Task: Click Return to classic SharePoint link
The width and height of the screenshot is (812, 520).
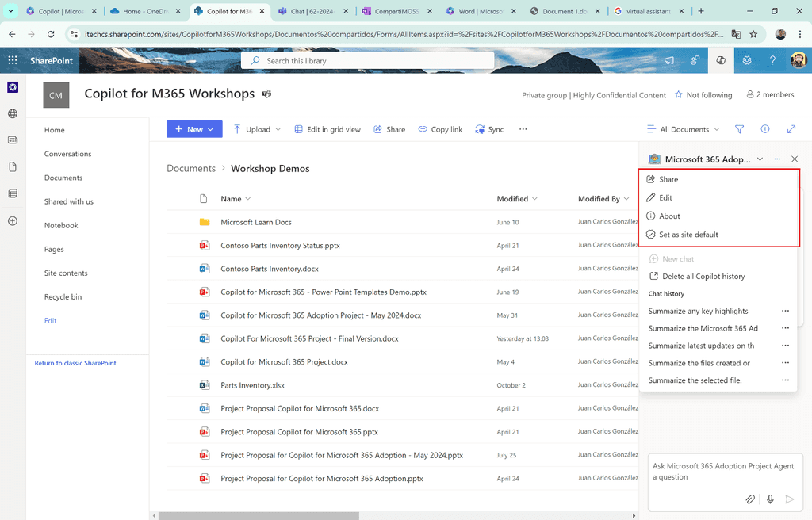Action: point(75,363)
